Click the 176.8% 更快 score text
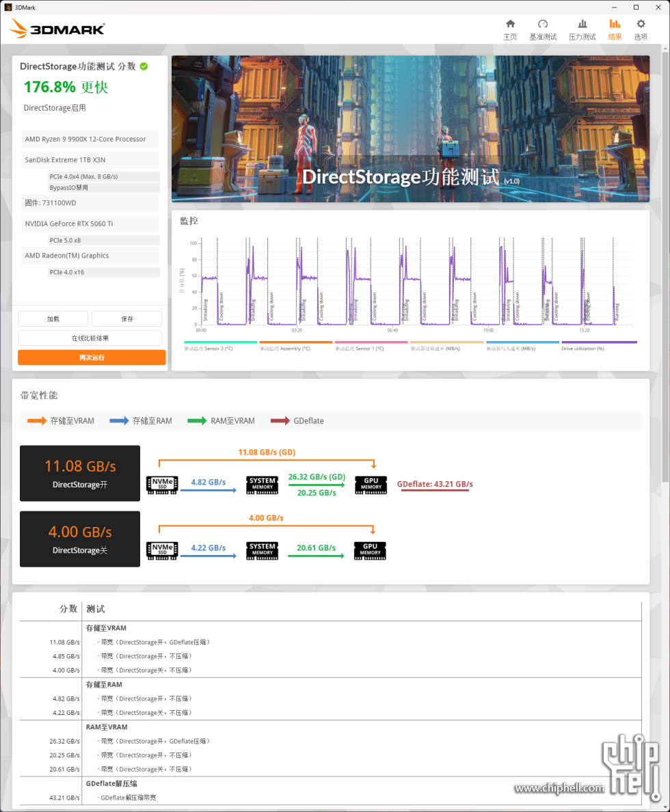The height and width of the screenshot is (812, 670). point(66,87)
